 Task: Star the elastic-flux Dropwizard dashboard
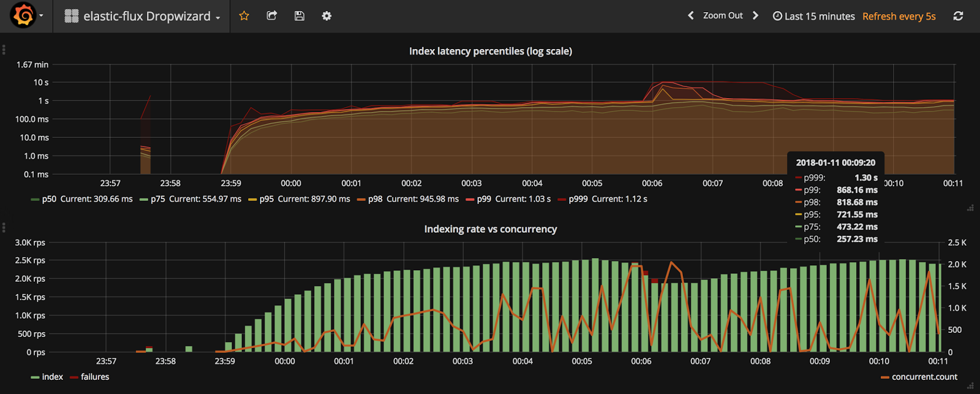pos(244,16)
